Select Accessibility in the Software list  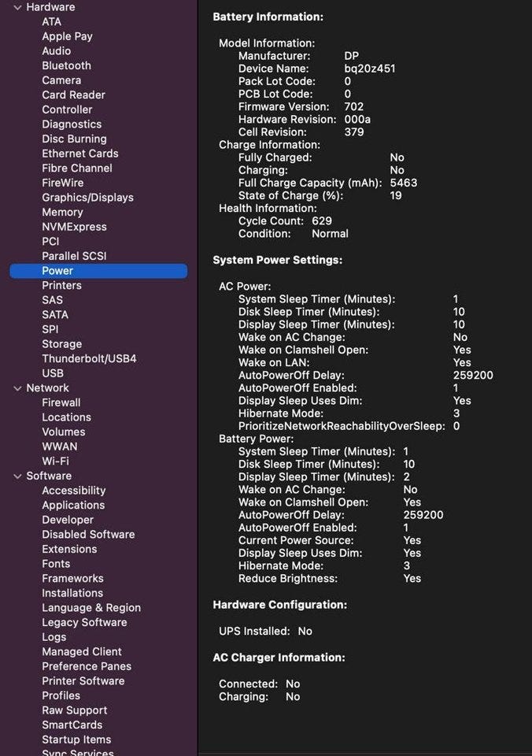click(x=73, y=491)
